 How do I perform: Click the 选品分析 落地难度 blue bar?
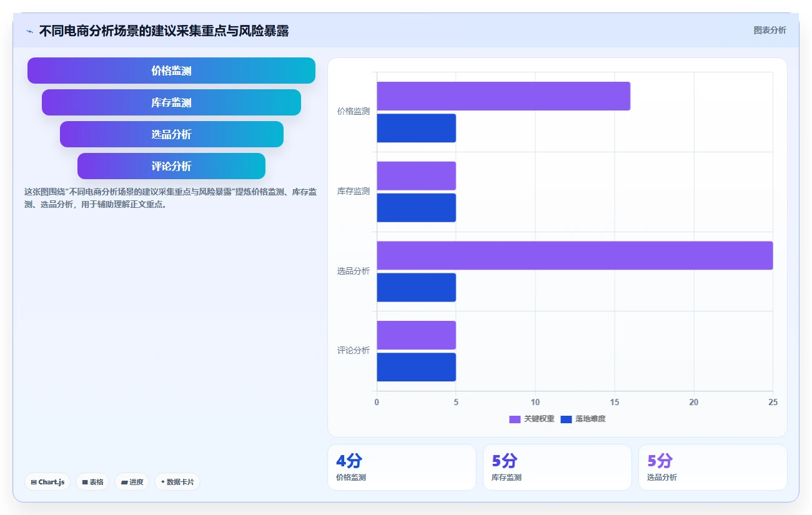tap(416, 287)
